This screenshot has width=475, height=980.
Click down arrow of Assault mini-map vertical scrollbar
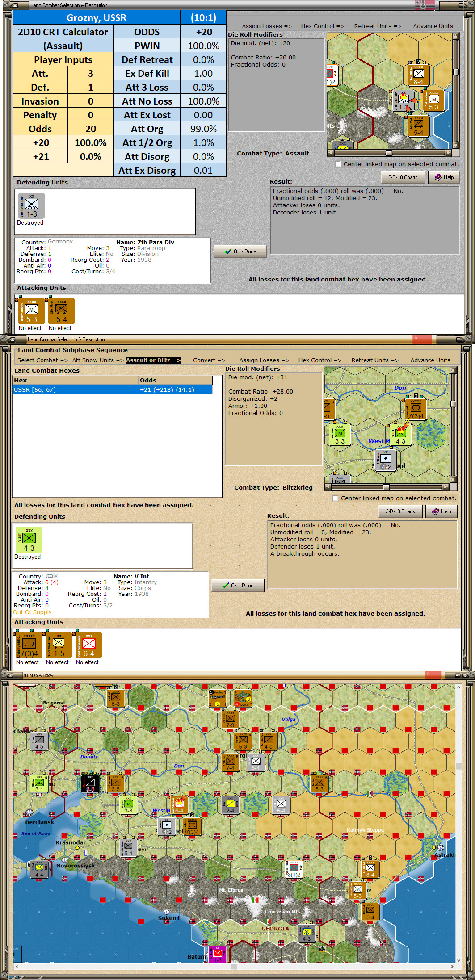pyautogui.click(x=456, y=145)
